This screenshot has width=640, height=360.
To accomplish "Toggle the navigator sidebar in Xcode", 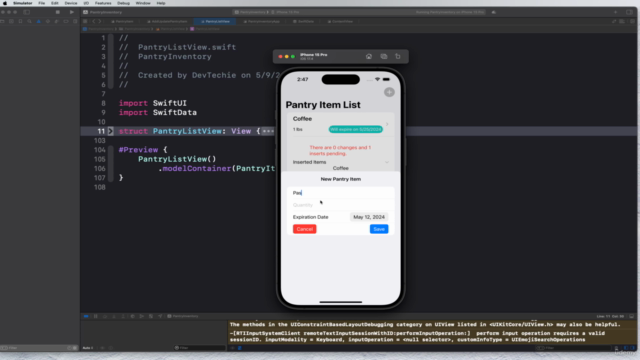I will [x=27, y=12].
